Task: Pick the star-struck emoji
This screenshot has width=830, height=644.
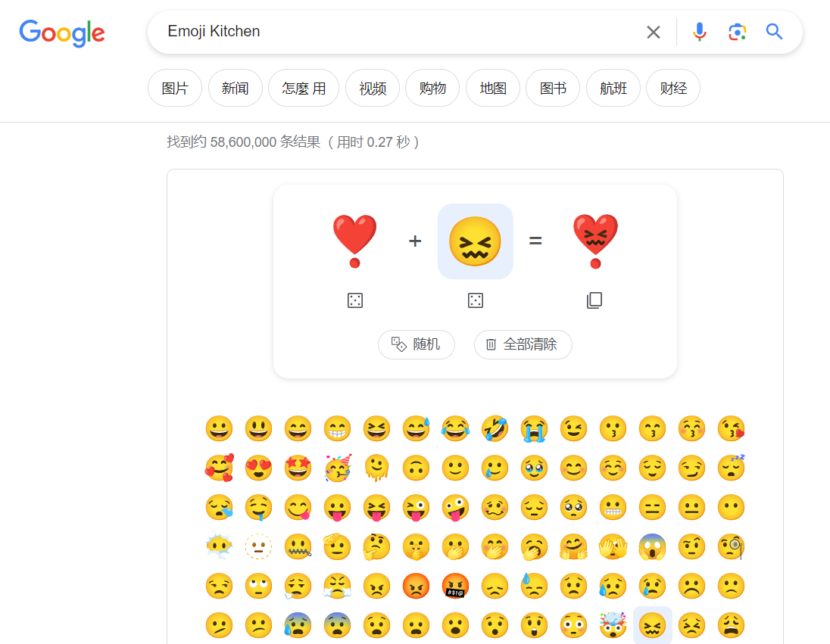Action: 298,468
